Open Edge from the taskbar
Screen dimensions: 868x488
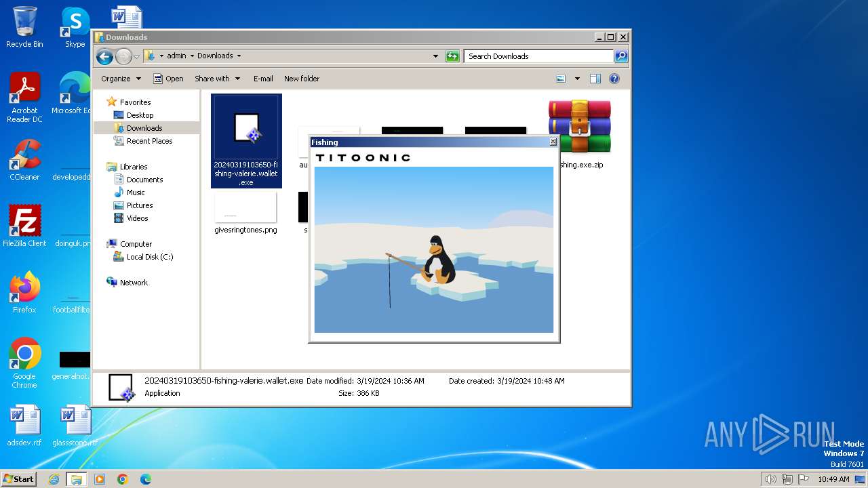pos(146,479)
